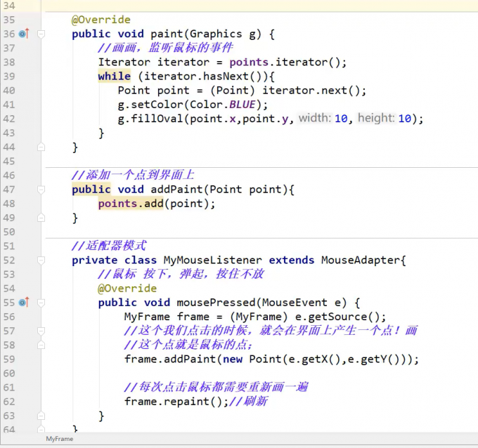The image size is (478, 448).
Task: Click the MouseAdapter class name reference
Action: [363, 260]
